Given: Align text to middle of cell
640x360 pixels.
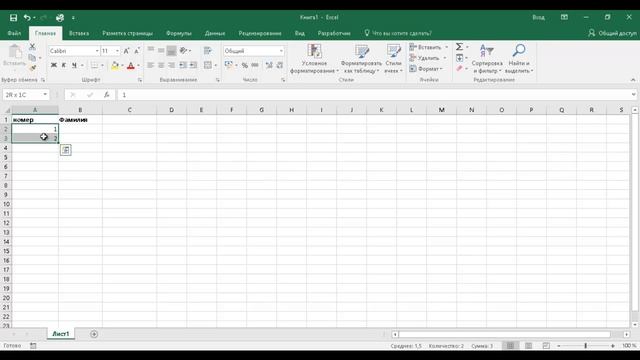Looking at the screenshot, I should point(161,51).
